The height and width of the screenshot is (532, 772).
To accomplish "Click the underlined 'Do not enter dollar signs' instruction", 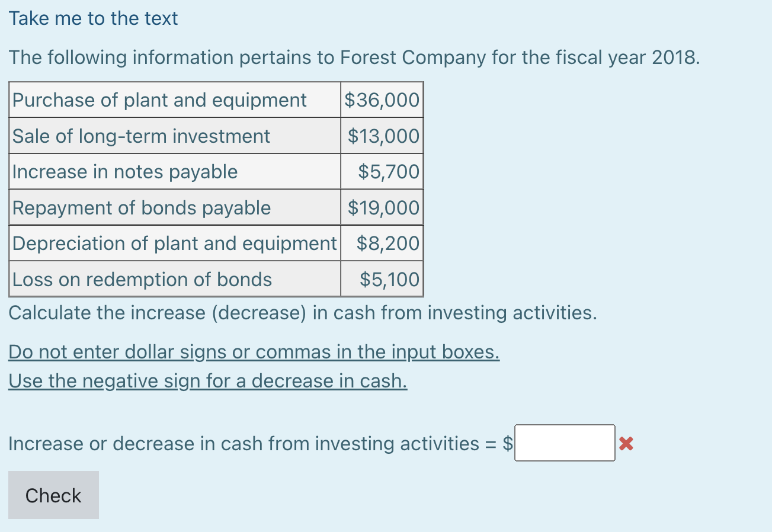I will (x=254, y=351).
